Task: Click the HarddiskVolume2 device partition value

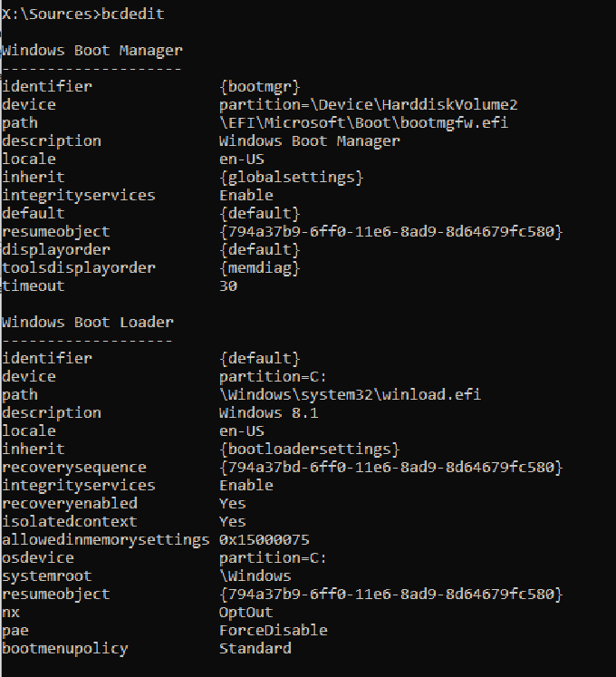Action: click(368, 104)
